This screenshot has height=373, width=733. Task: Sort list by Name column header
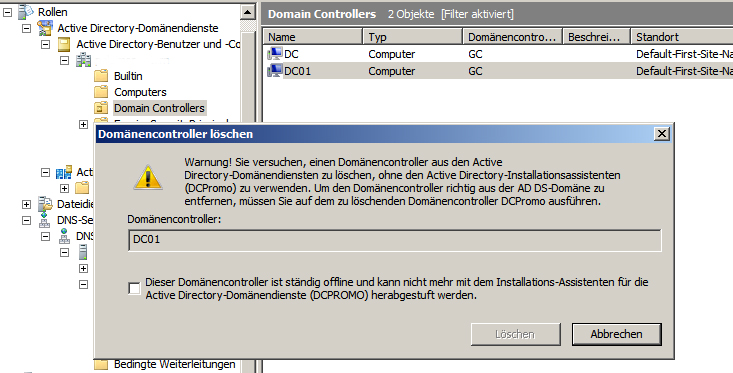[x=312, y=37]
